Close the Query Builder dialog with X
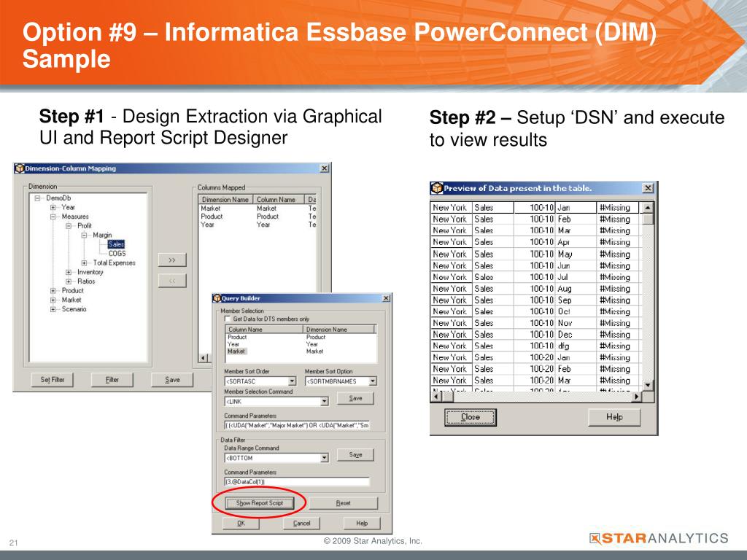The image size is (747, 560). pyautogui.click(x=386, y=298)
